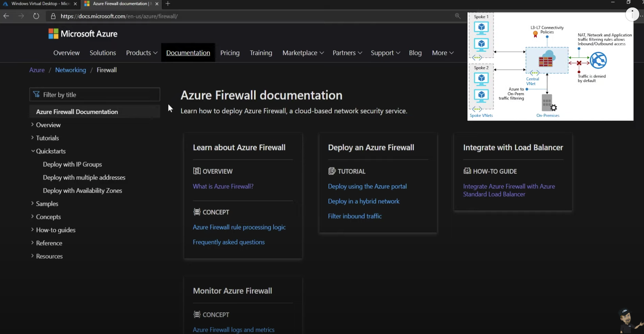The height and width of the screenshot is (334, 644).
Task: Click the zoom magnifier icon in address bar
Action: pyautogui.click(x=458, y=16)
